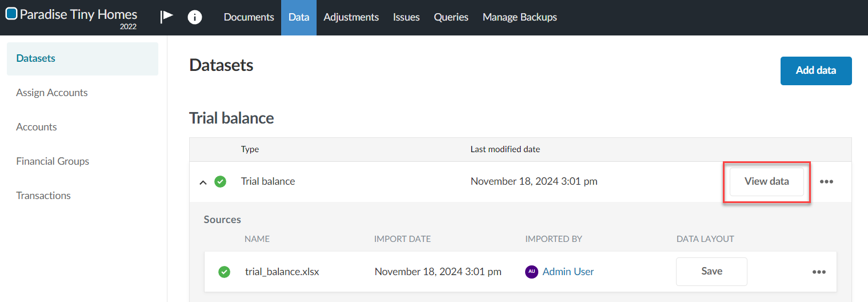The height and width of the screenshot is (302, 868).
Task: Click the Add data button
Action: click(815, 71)
